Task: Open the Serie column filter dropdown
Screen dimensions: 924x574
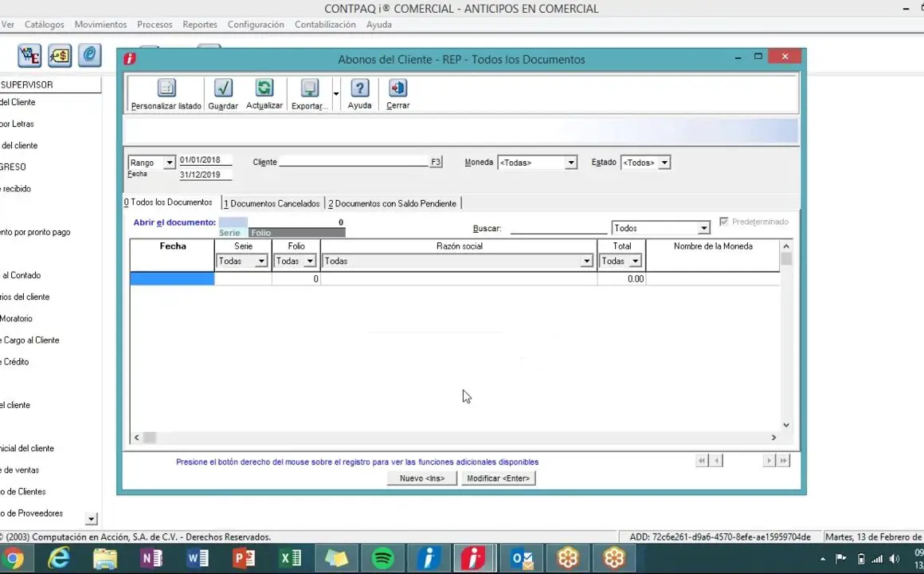Action: coord(261,261)
